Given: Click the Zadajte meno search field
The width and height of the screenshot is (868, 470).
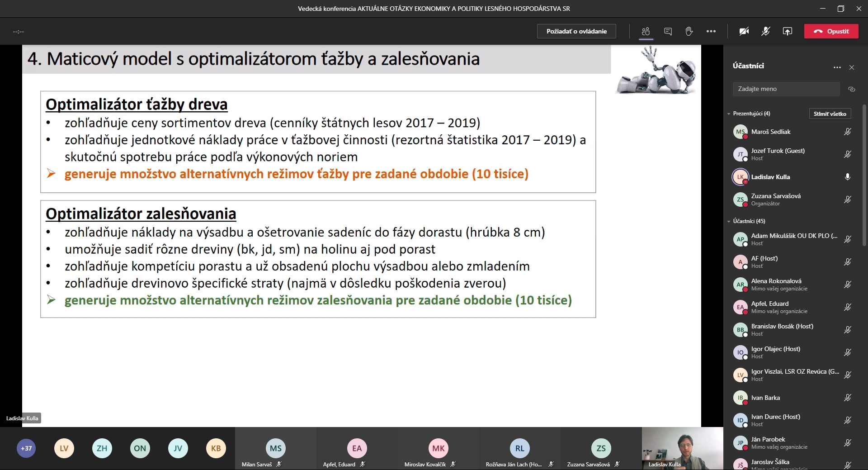Looking at the screenshot, I should [786, 89].
